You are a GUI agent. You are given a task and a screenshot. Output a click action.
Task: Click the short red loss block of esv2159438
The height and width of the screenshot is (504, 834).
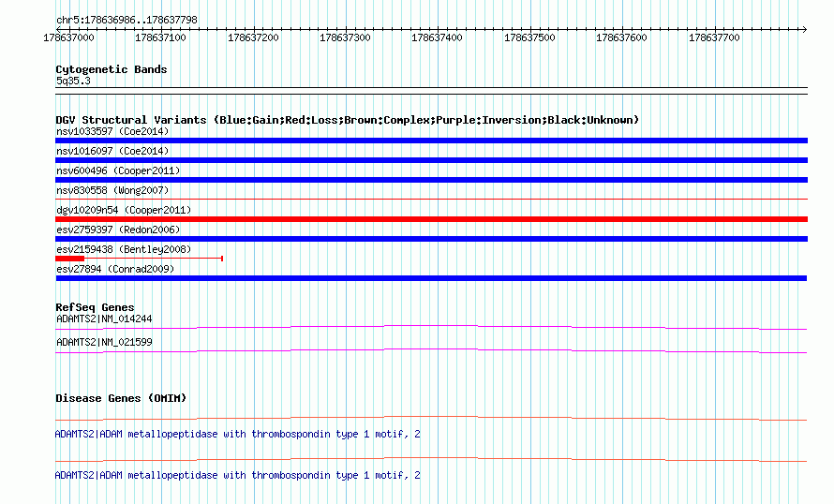(x=69, y=259)
